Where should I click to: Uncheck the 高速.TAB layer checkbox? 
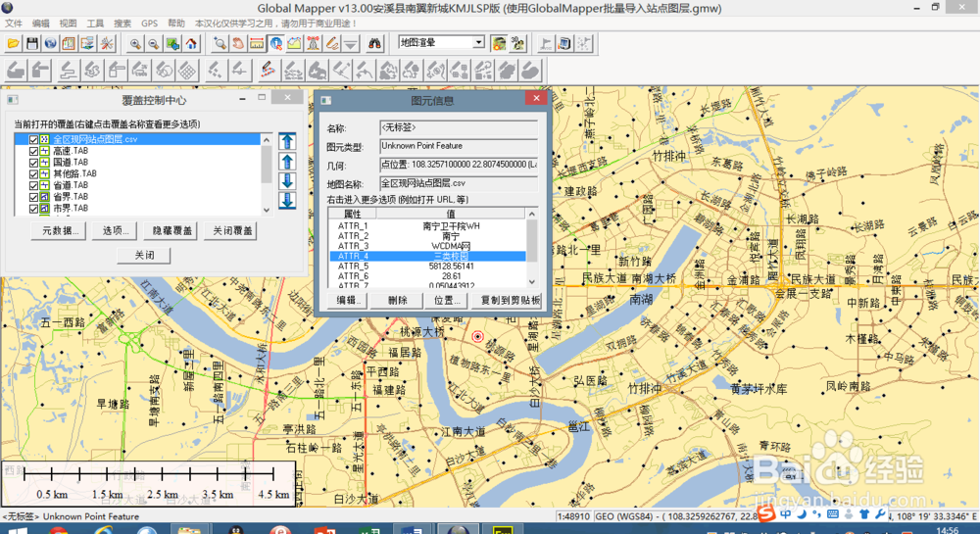pos(33,151)
